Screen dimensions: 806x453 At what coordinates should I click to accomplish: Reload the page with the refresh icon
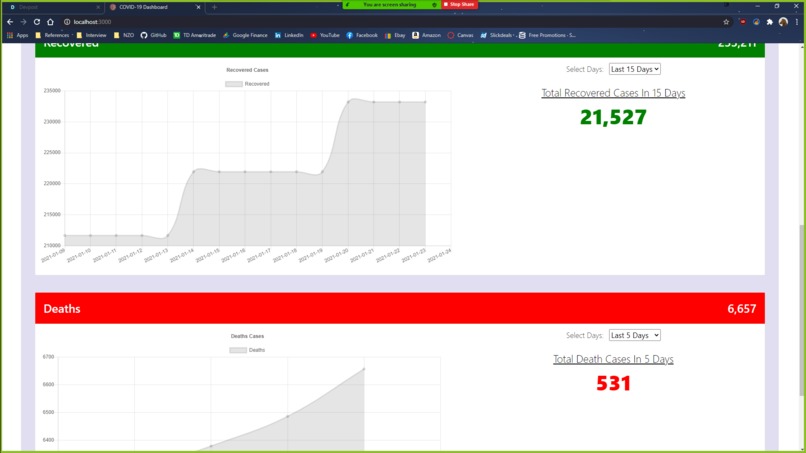[36, 22]
